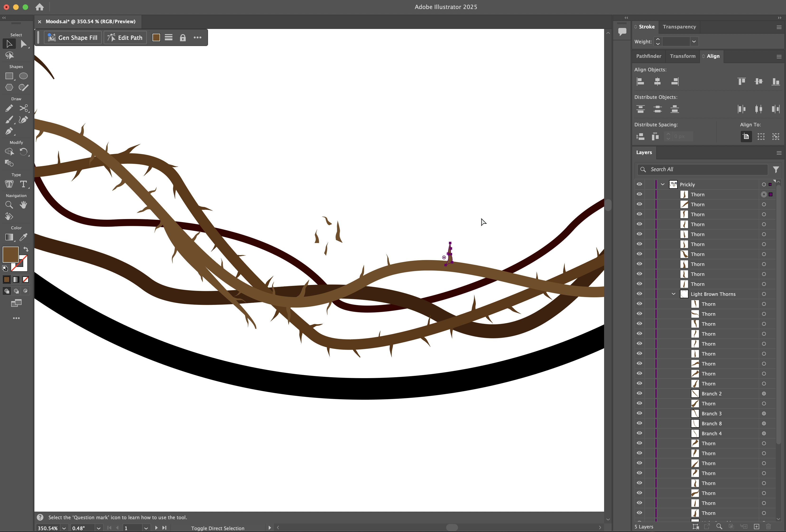Toggle the lock icon in the context toolbar

pyautogui.click(x=183, y=37)
